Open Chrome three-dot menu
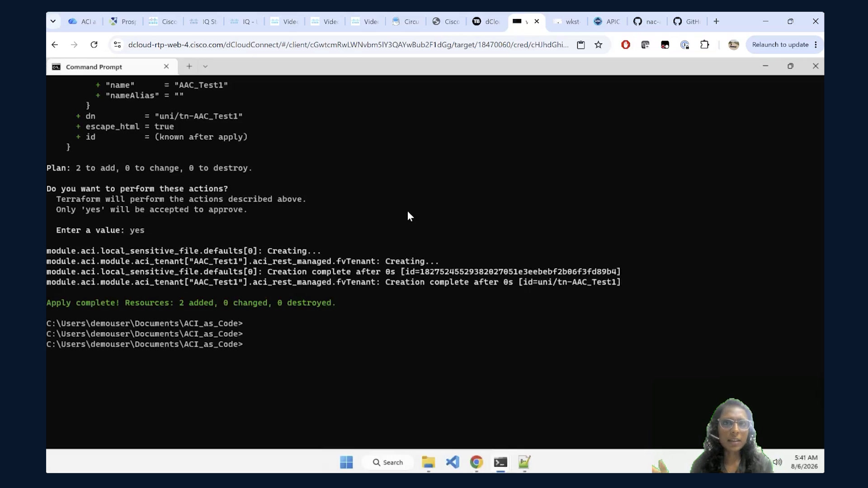Screen dimensions: 868x488 coord(816,45)
